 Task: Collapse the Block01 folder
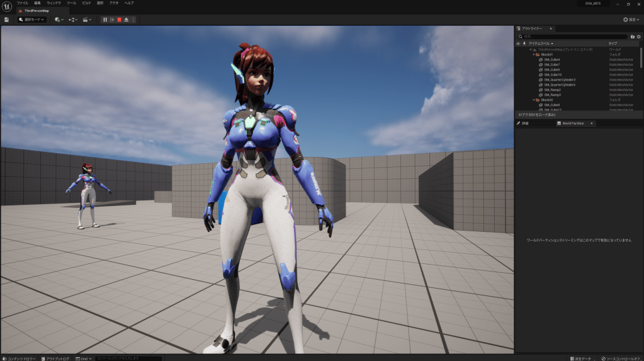(x=533, y=55)
